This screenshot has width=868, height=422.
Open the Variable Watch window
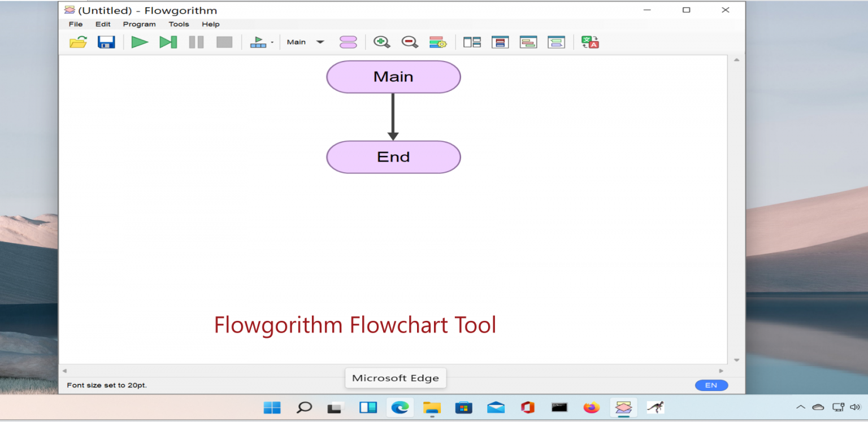(x=500, y=41)
